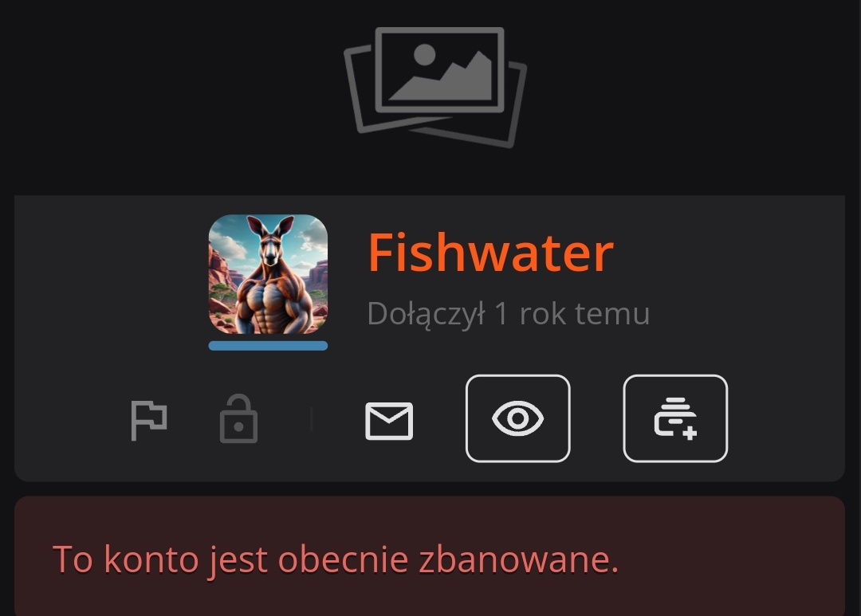This screenshot has width=861, height=616.
Task: Open the profile cover image placeholder
Action: click(435, 87)
